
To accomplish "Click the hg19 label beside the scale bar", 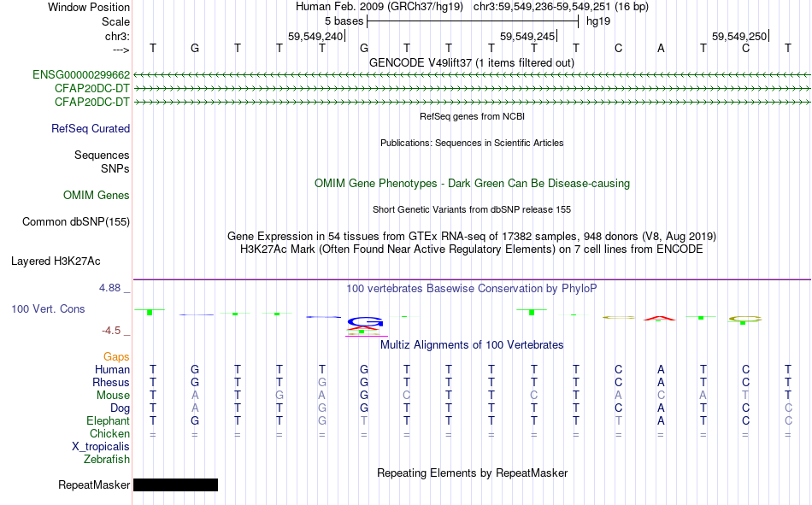I will click(x=598, y=21).
